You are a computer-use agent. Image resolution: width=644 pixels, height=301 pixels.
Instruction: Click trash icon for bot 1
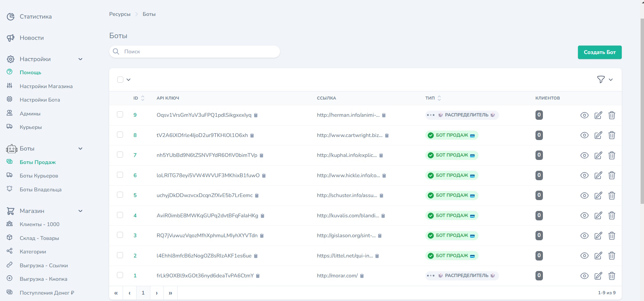612,276
